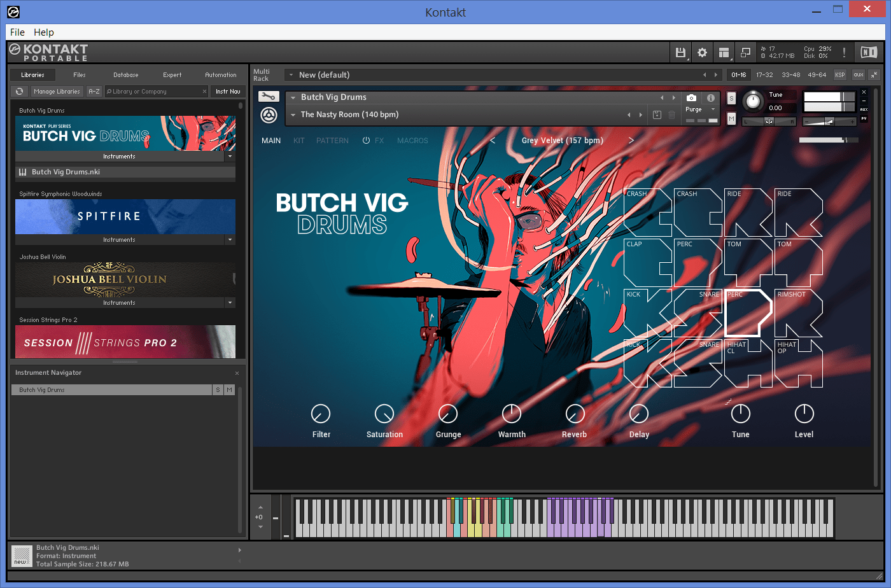The image size is (891, 588).
Task: Toggle the instrument AUX sends button
Action: coord(864,109)
